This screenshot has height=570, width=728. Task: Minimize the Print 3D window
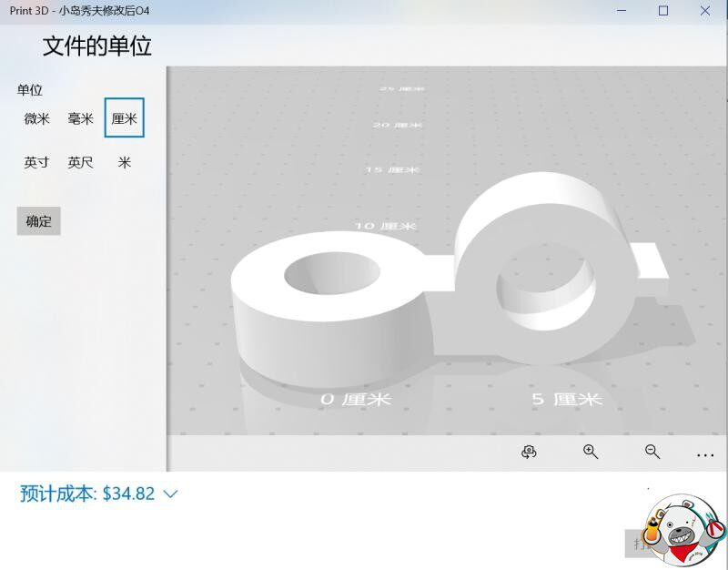coord(622,11)
